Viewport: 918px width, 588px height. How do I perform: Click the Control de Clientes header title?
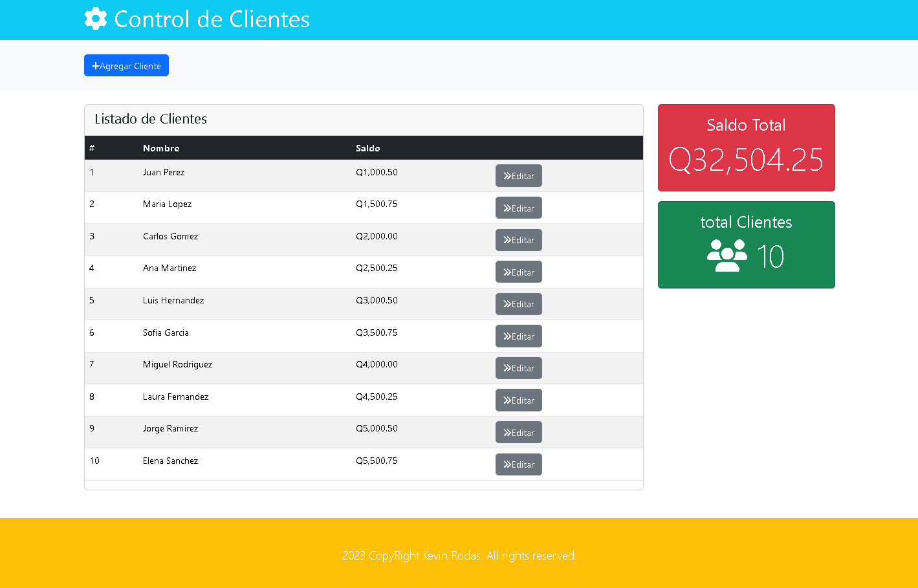[x=211, y=19]
